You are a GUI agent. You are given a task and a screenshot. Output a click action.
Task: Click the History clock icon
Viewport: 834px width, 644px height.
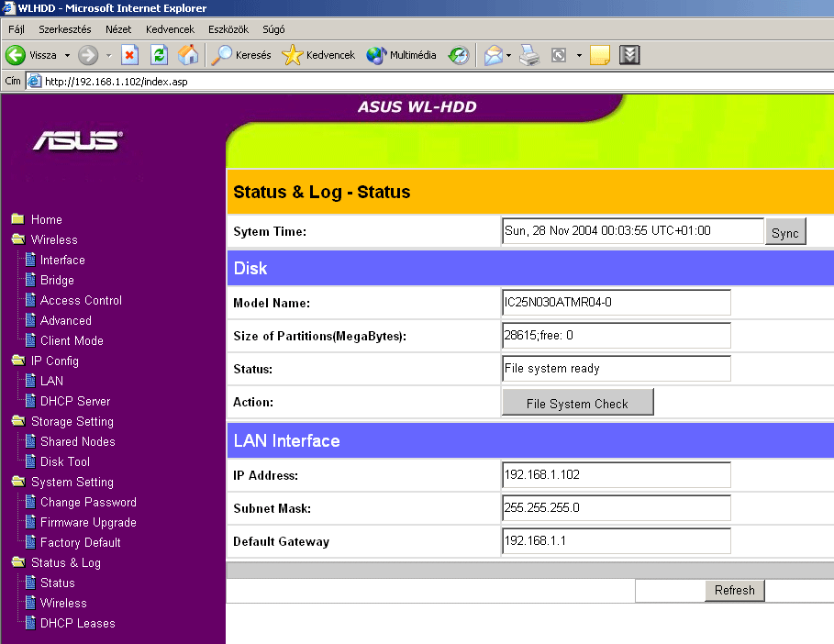(x=459, y=55)
